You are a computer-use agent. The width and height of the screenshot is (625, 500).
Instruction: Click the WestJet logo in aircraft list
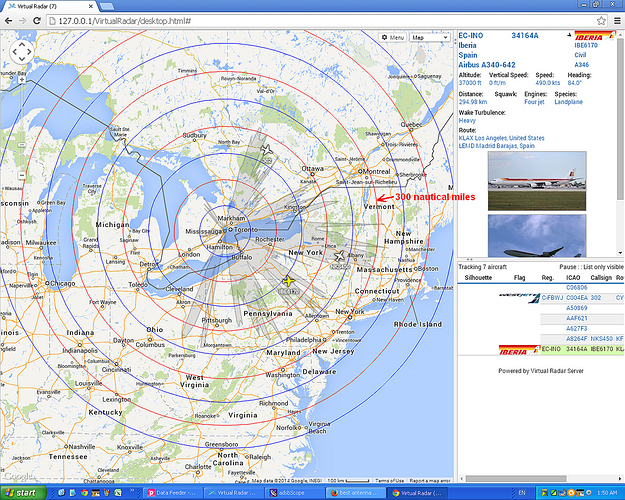(x=519, y=297)
